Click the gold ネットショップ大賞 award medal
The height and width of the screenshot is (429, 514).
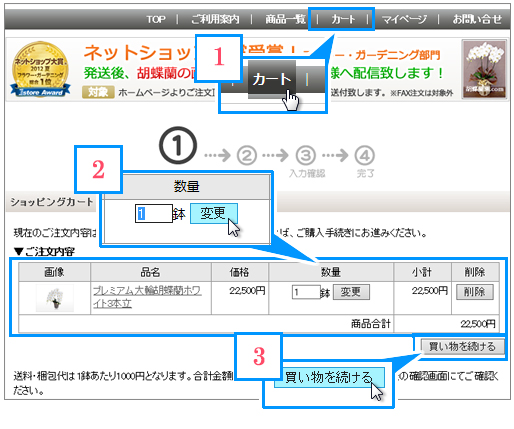click(40, 69)
